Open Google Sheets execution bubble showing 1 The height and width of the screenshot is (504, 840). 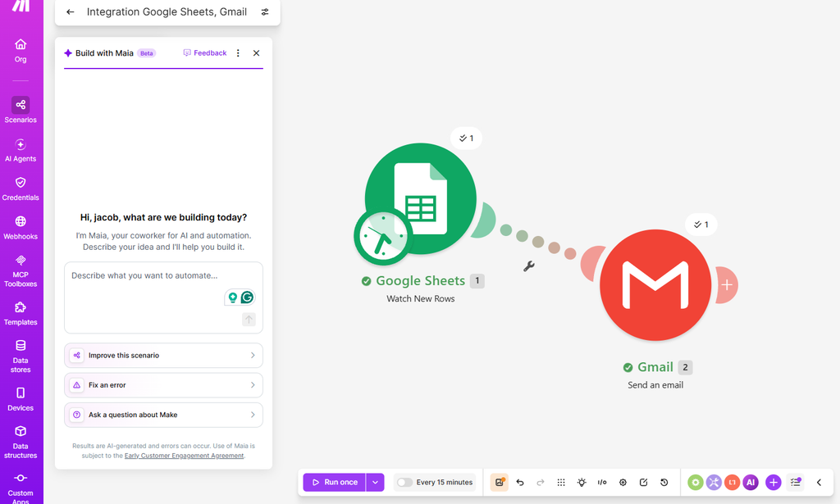(466, 138)
